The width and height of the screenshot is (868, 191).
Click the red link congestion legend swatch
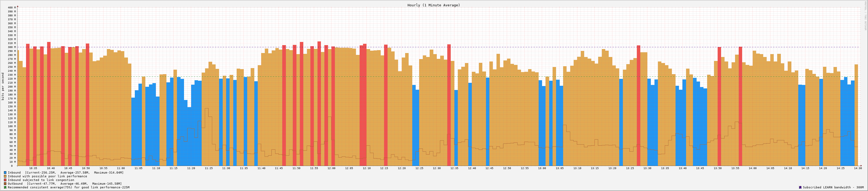click(x=5, y=180)
